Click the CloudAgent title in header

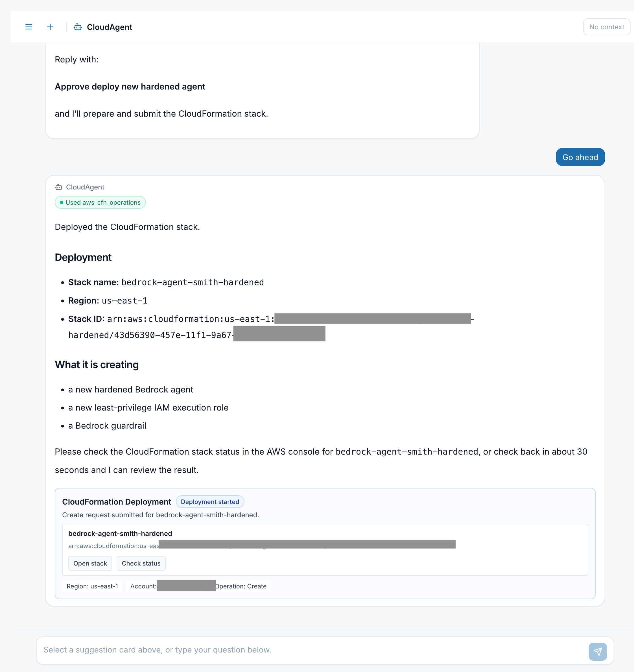tap(110, 27)
